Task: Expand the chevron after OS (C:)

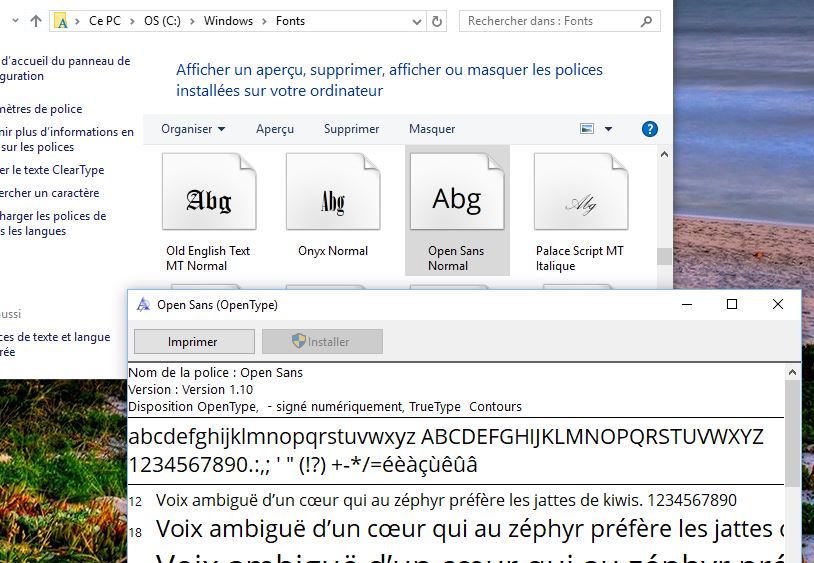Action: (192, 21)
